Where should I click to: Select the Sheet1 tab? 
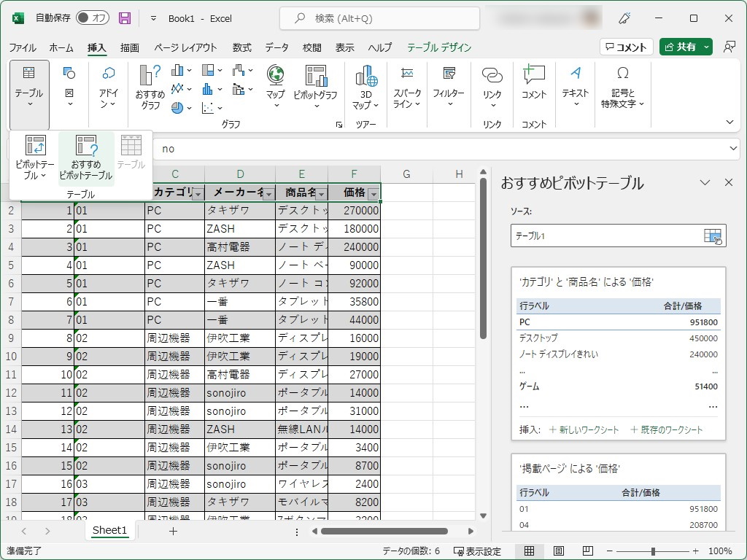[109, 531]
